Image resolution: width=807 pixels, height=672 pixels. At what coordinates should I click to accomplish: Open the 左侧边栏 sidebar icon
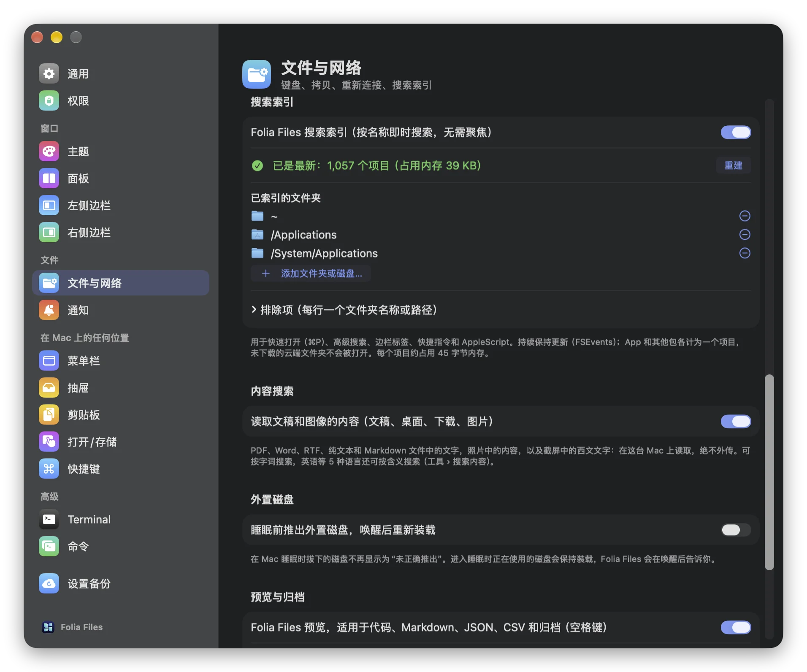(x=49, y=206)
